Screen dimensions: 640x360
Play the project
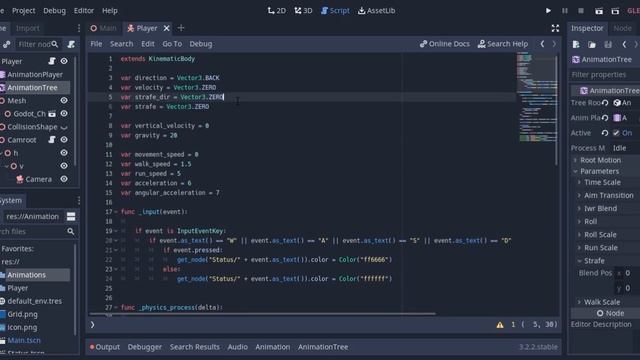pyautogui.click(x=548, y=11)
